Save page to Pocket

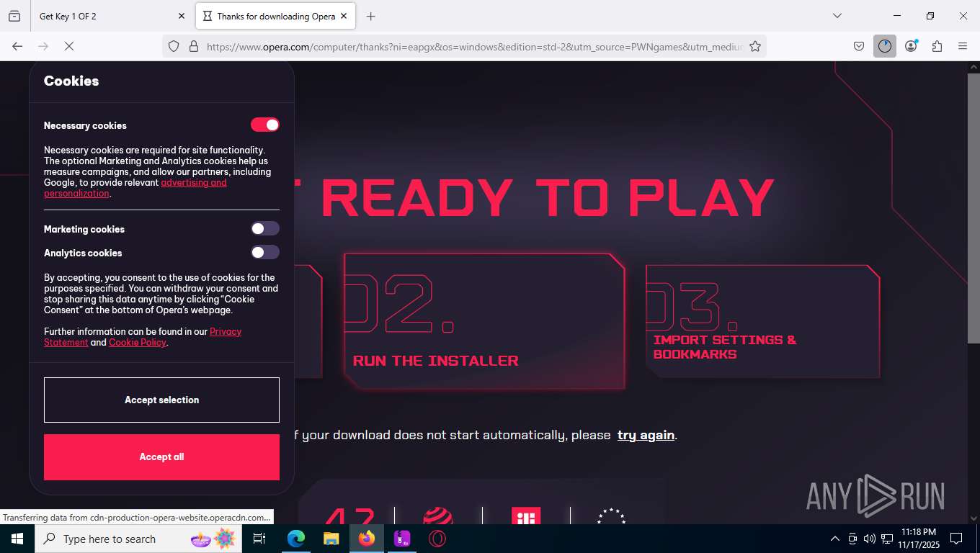pyautogui.click(x=859, y=46)
